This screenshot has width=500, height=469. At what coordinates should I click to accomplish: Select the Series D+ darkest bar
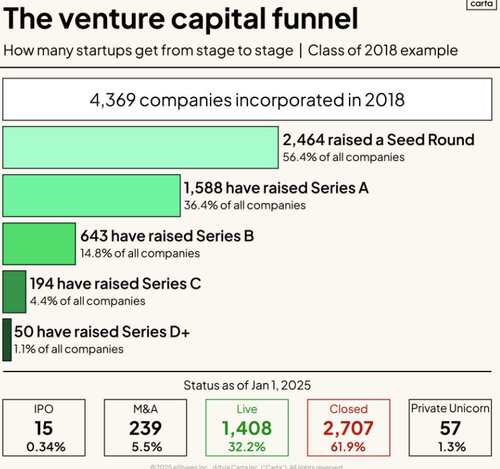click(x=7, y=340)
